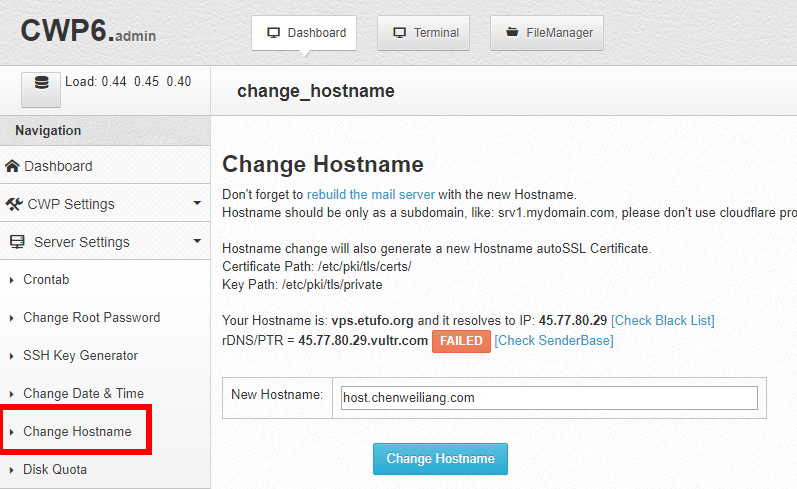
Task: Open SSH Key Generator in sidebar
Action: [80, 356]
